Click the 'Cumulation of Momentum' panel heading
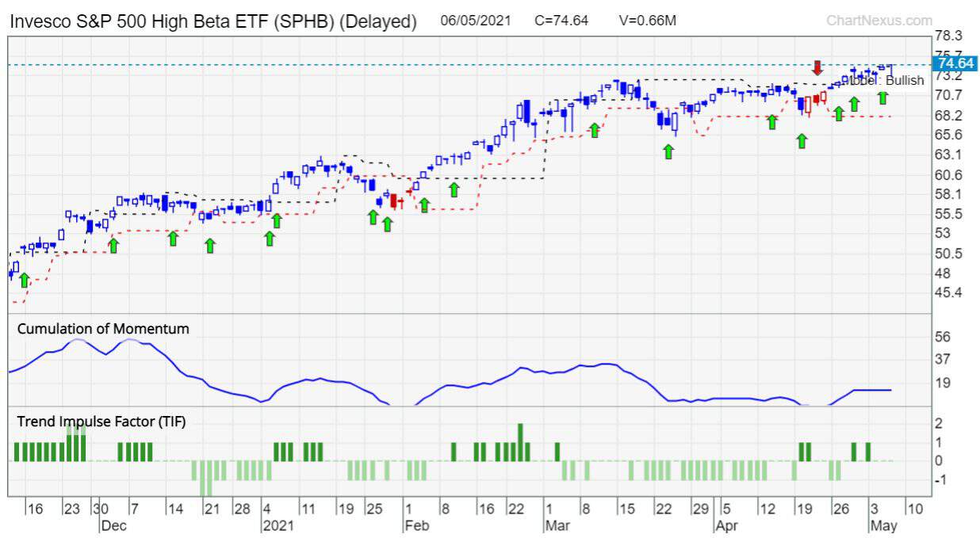Image resolution: width=980 pixels, height=538 pixels. click(103, 328)
